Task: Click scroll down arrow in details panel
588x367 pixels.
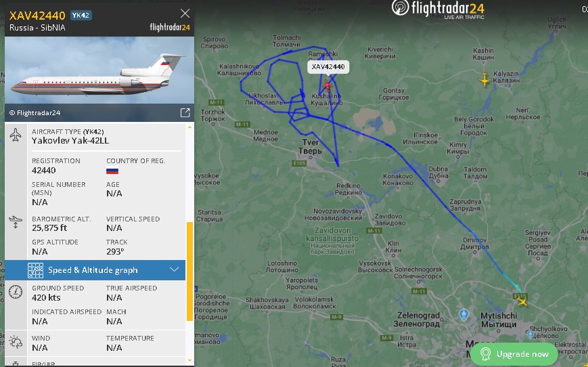Action: pyautogui.click(x=189, y=361)
